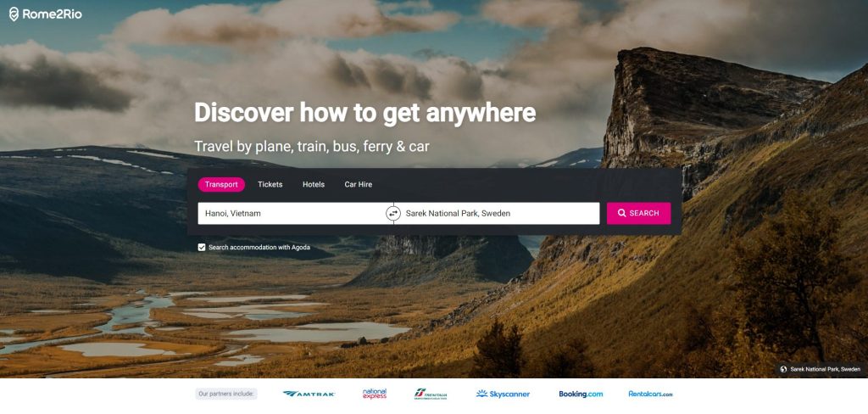Click the Sarek National Park, Sweden photo caption
The image size is (868, 414).
[x=825, y=369]
